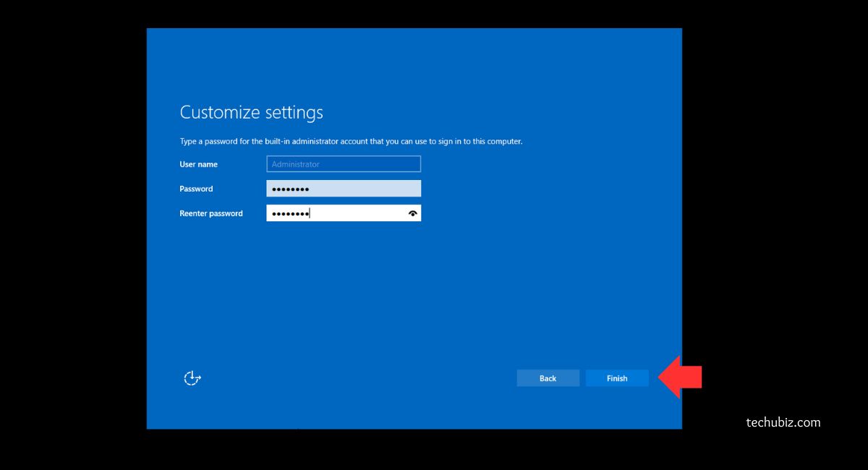Click the grayed Administrator placeholder text
Screen dimensions: 868x470
pyautogui.click(x=295, y=165)
